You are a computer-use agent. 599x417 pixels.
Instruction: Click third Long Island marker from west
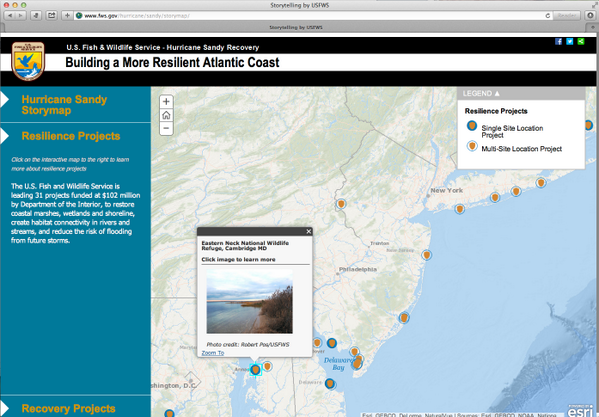(516, 191)
